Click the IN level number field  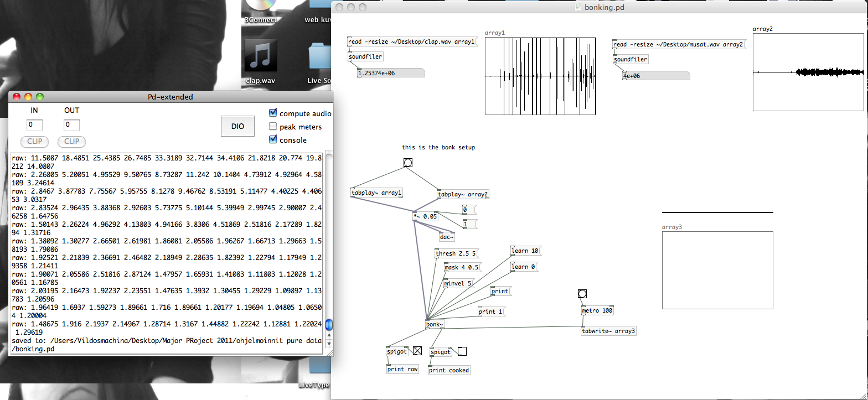(x=34, y=126)
